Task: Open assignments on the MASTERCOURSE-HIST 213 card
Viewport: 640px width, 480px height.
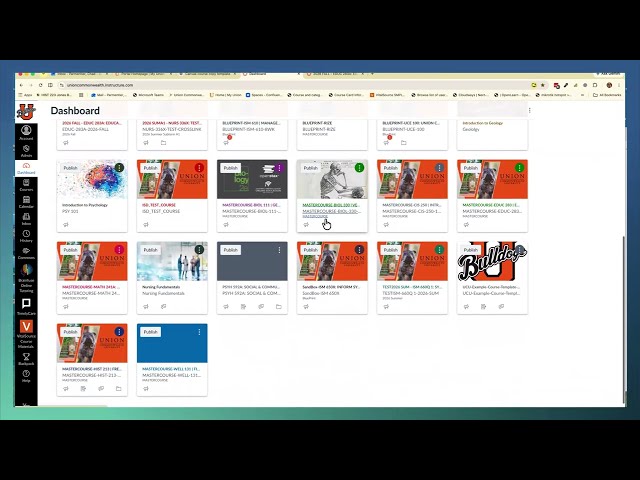Action: point(83,389)
